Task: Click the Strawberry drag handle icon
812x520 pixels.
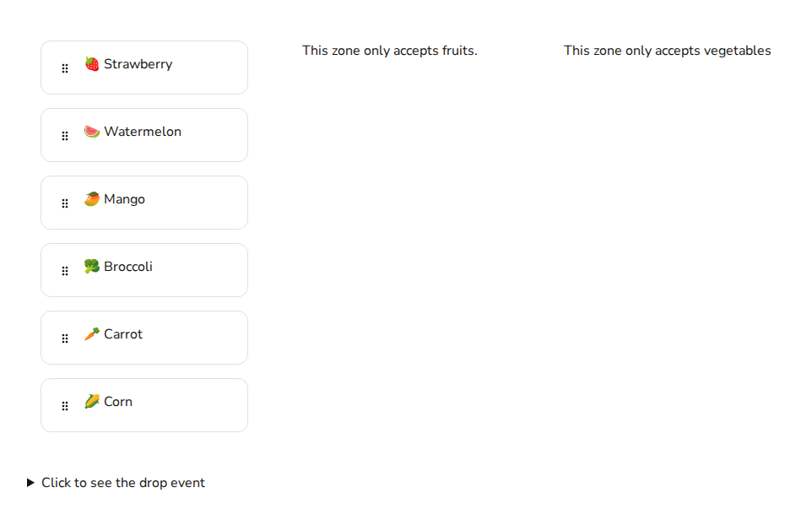Action: (65, 68)
